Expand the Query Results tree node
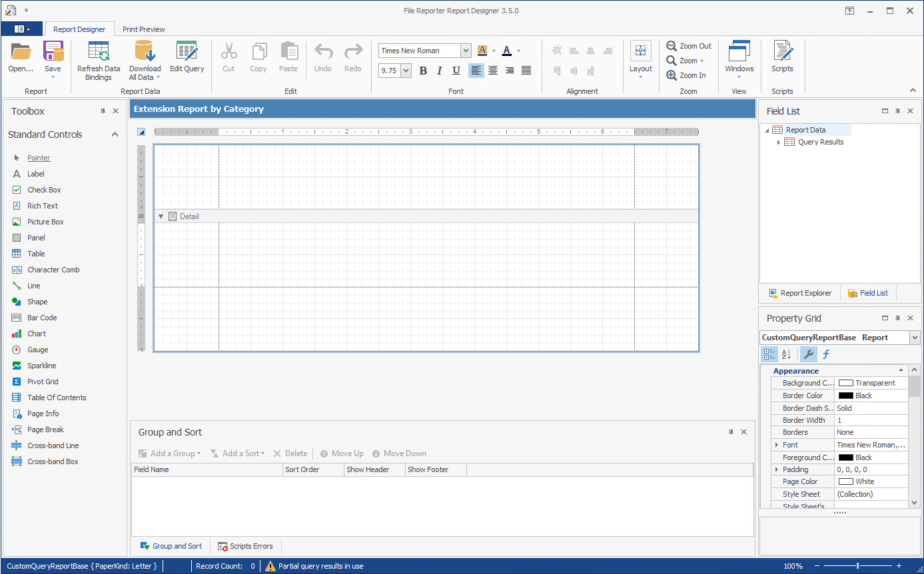The width and height of the screenshot is (924, 574). click(x=778, y=142)
